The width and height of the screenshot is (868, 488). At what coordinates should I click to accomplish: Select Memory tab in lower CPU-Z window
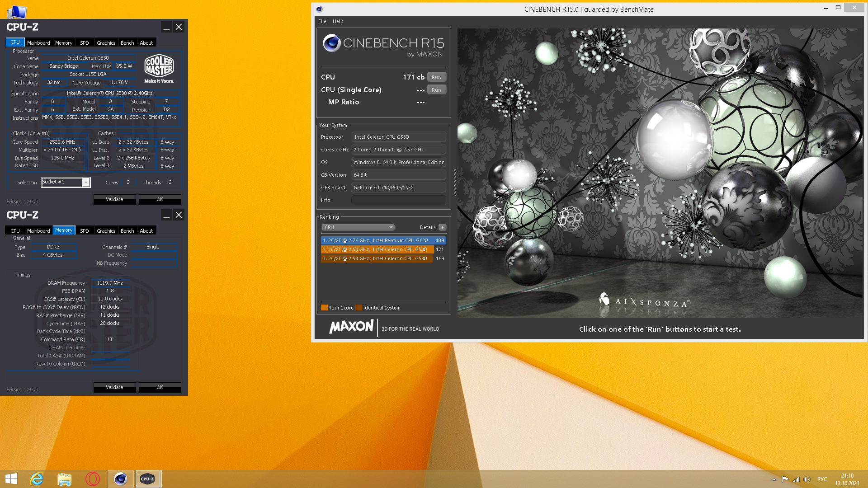point(64,230)
